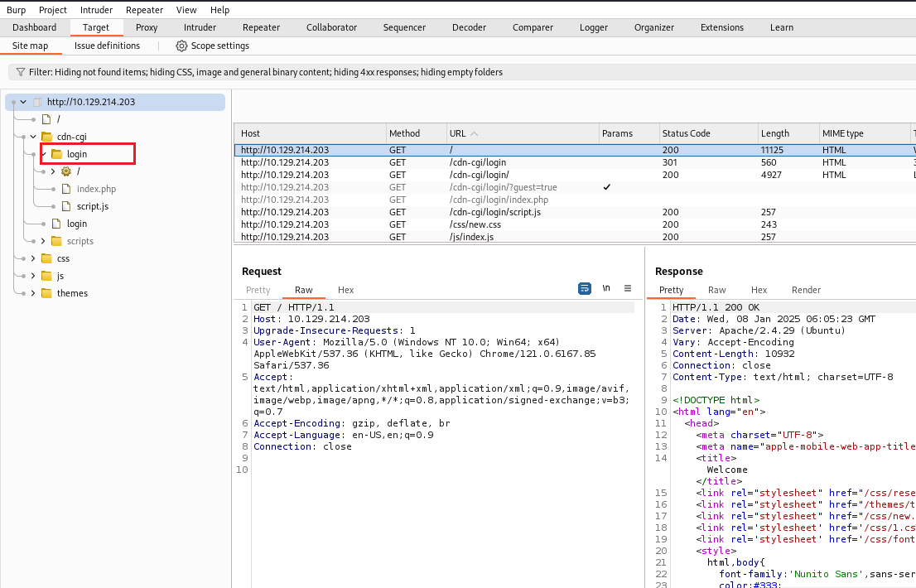Toggle word wrap icon in Request panel
Viewport: 916px width, 588px height.
tap(584, 288)
